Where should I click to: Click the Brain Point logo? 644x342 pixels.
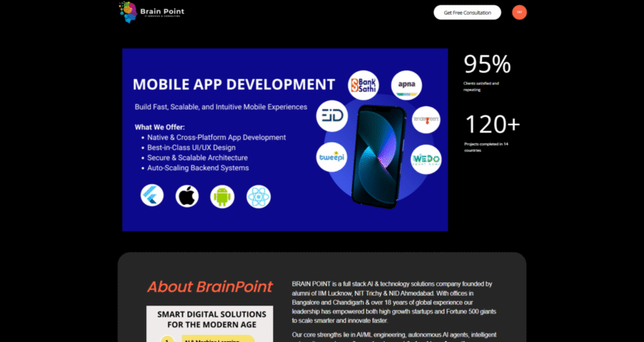coord(128,11)
